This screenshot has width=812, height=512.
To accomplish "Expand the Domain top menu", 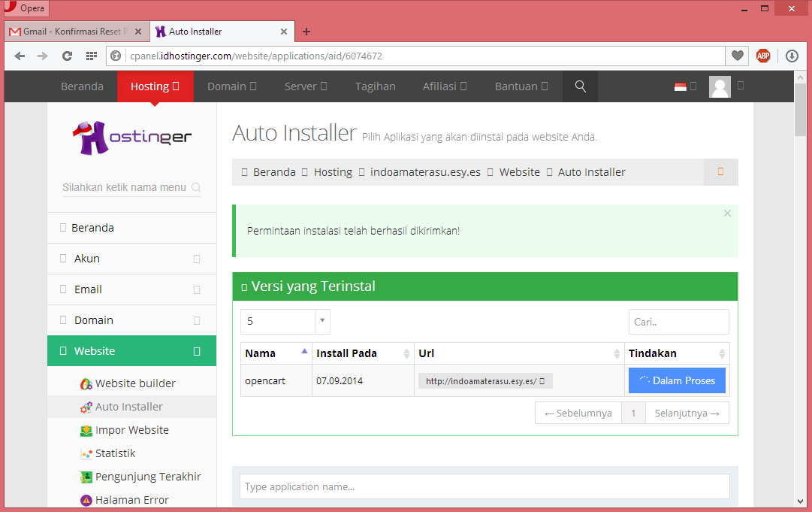I will [231, 86].
